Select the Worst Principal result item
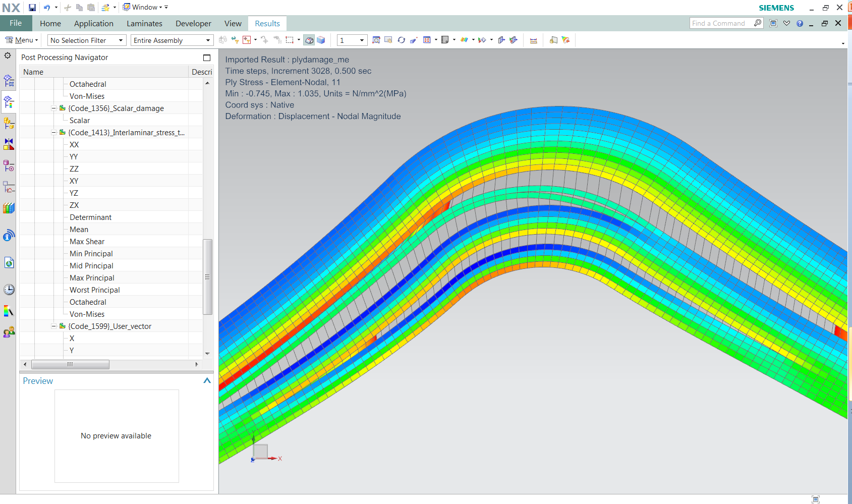 [95, 290]
